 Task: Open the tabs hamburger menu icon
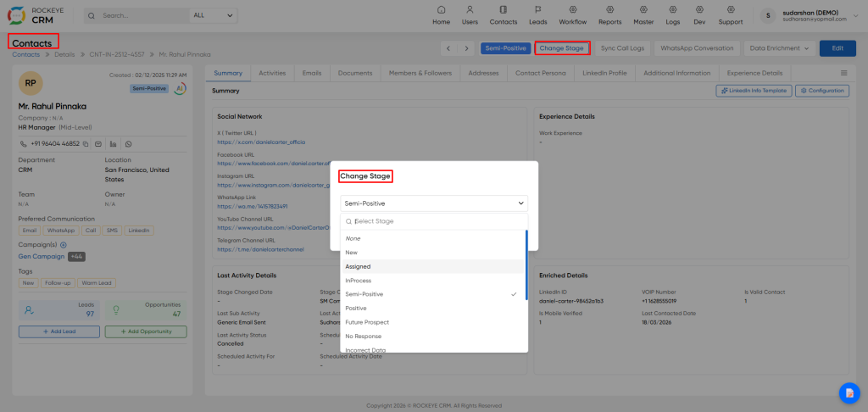point(844,73)
